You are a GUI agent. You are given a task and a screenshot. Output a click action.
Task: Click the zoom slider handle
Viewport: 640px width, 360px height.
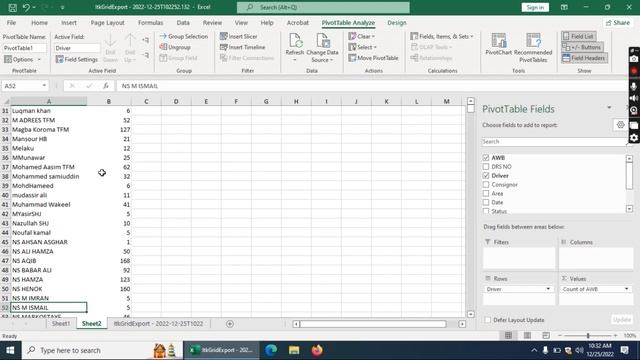coord(588,336)
